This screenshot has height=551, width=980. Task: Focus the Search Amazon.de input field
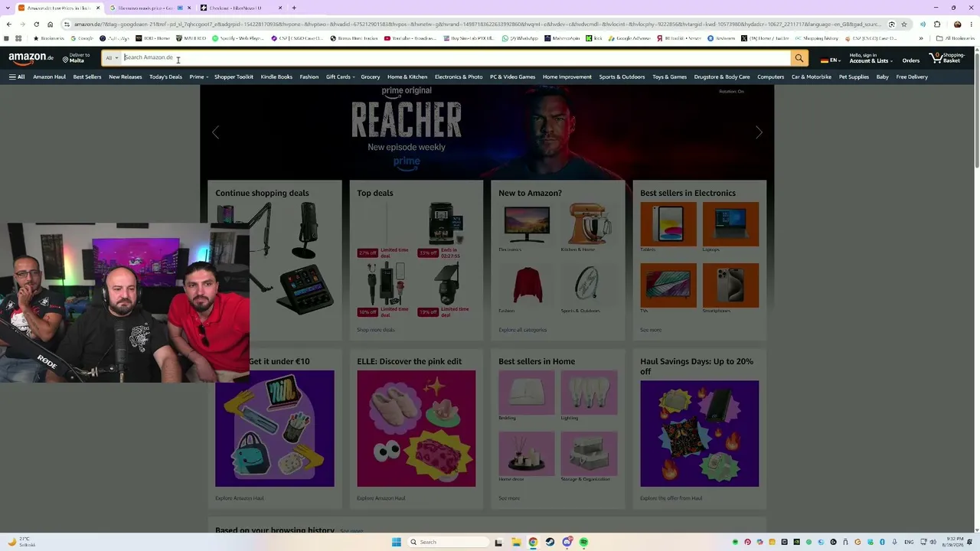456,58
